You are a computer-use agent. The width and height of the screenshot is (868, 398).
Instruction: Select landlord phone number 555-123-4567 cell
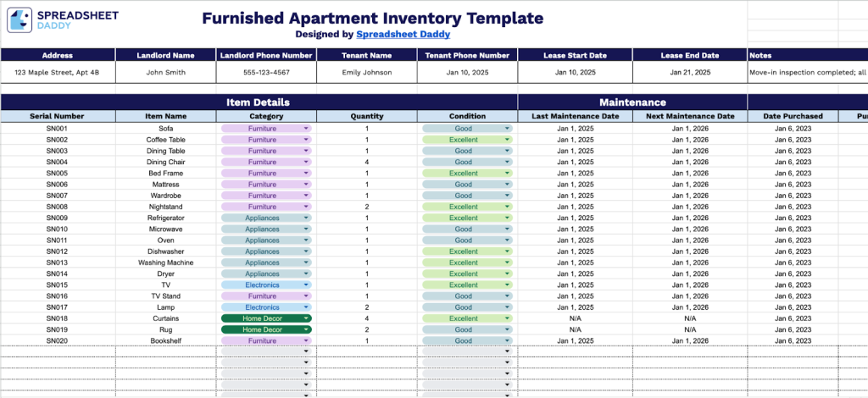pos(266,73)
